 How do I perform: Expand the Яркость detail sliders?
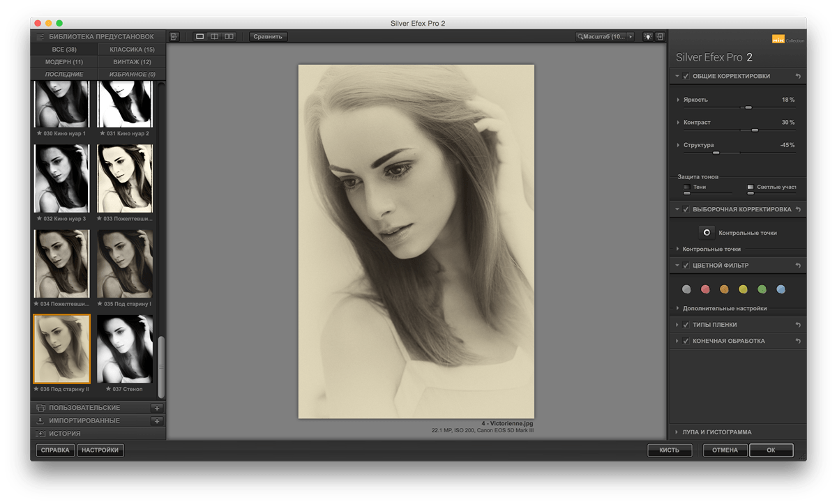tap(679, 100)
